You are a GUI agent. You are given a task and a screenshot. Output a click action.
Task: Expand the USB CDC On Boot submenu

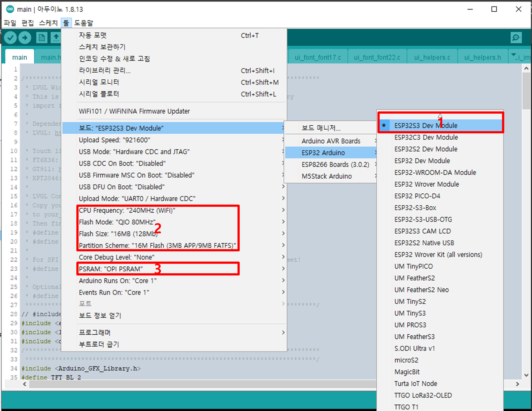point(174,163)
